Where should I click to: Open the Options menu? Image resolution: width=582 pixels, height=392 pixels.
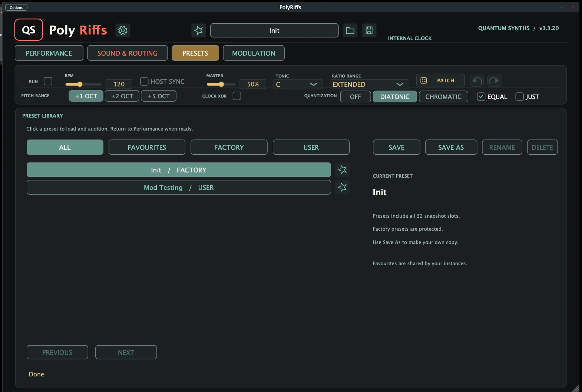pos(16,7)
